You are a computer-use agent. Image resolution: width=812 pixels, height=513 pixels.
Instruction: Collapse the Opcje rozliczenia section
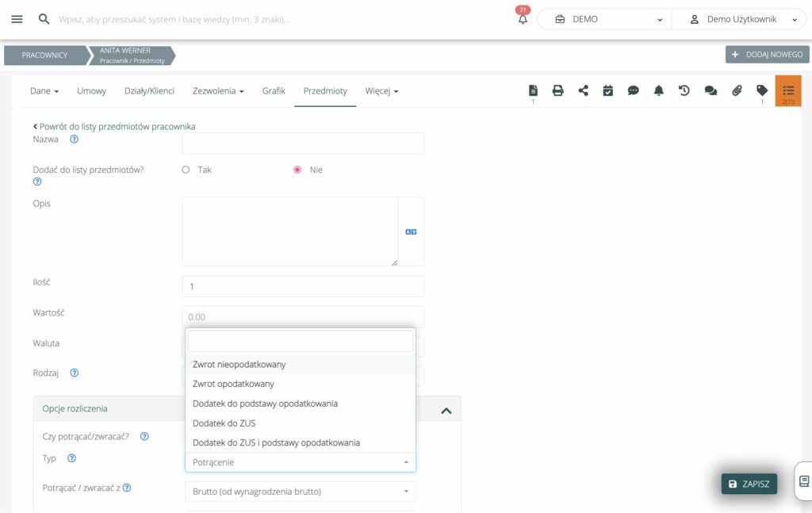(x=446, y=410)
